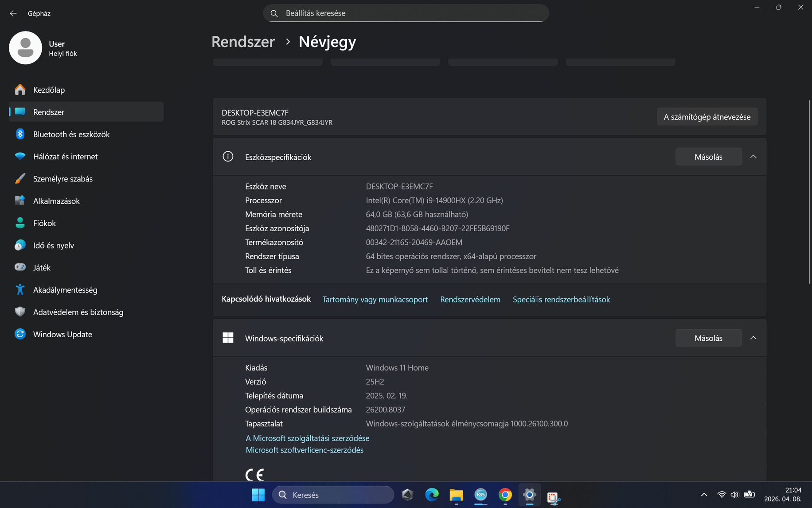Click the volume speaker tray icon

coord(734,495)
